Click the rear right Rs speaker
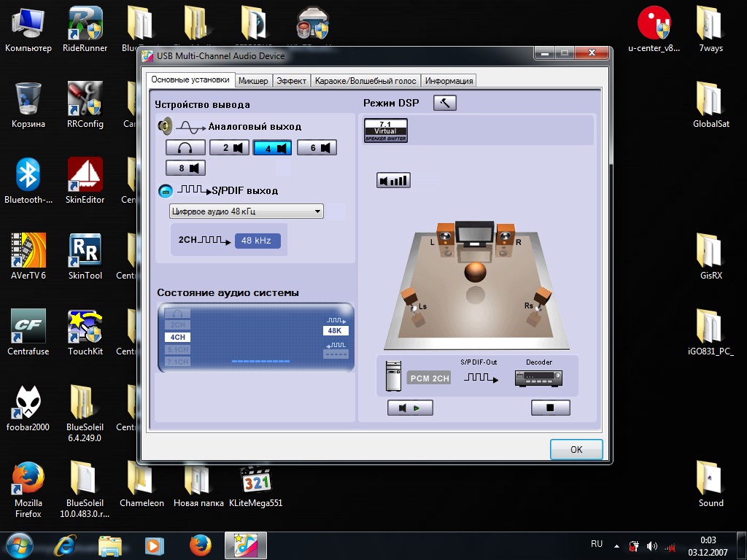The image size is (747, 560). (540, 300)
